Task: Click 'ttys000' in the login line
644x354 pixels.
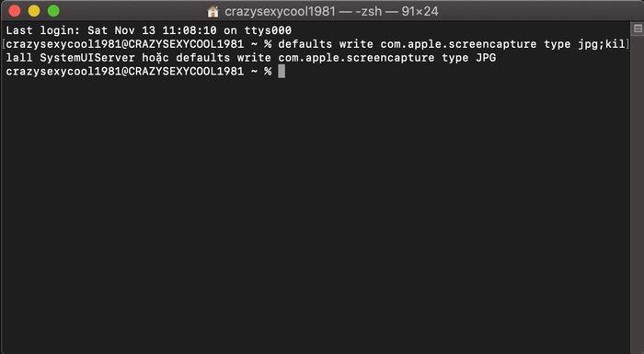Action: [268, 30]
